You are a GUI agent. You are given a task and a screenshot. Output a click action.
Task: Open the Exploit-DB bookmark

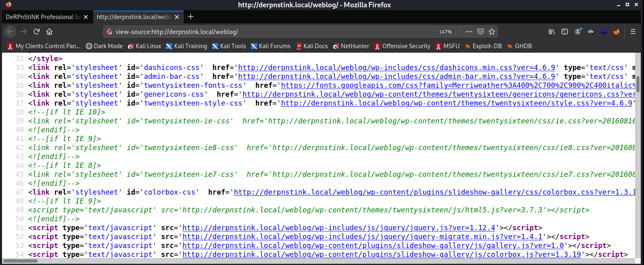tap(483, 46)
